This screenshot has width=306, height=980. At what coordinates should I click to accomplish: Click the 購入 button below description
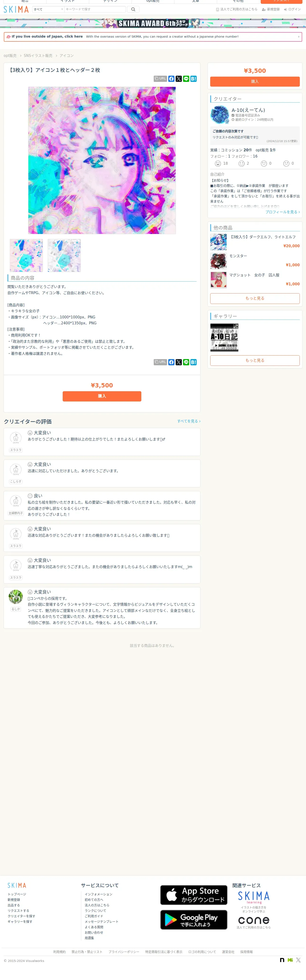tap(102, 396)
